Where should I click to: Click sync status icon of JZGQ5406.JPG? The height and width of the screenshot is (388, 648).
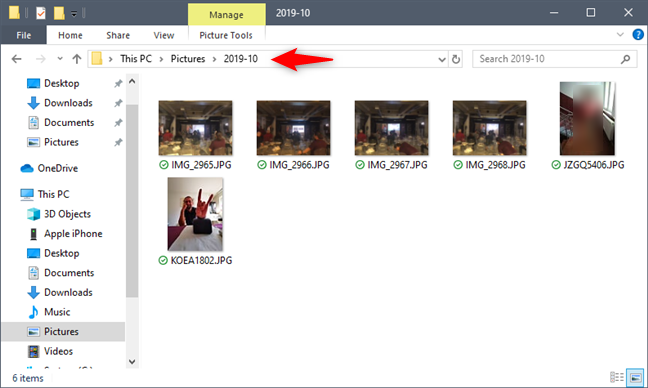[x=556, y=165]
